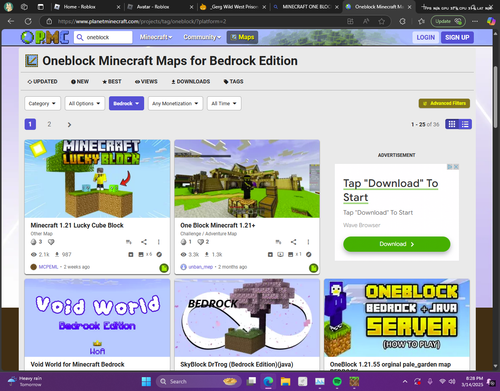
Task: Expand the Community navigation menu
Action: click(202, 37)
